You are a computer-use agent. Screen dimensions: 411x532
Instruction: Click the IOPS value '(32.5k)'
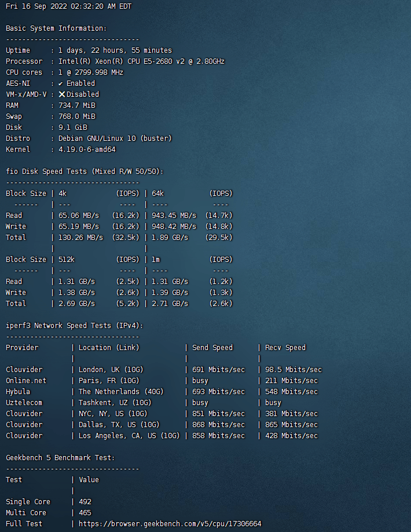[x=126, y=238]
